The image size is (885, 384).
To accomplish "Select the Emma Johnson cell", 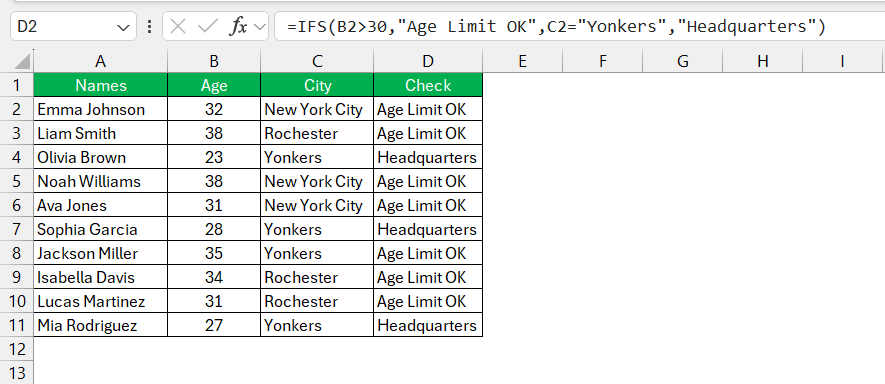I will pyautogui.click(x=100, y=109).
